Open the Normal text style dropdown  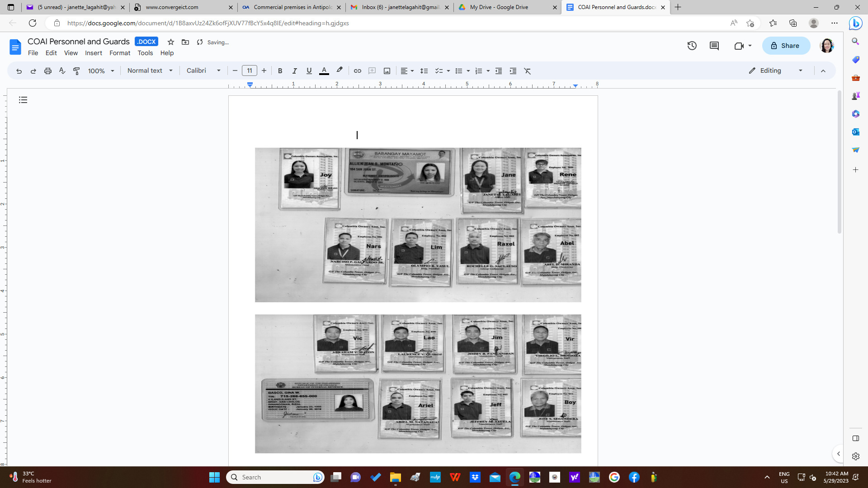click(x=150, y=71)
